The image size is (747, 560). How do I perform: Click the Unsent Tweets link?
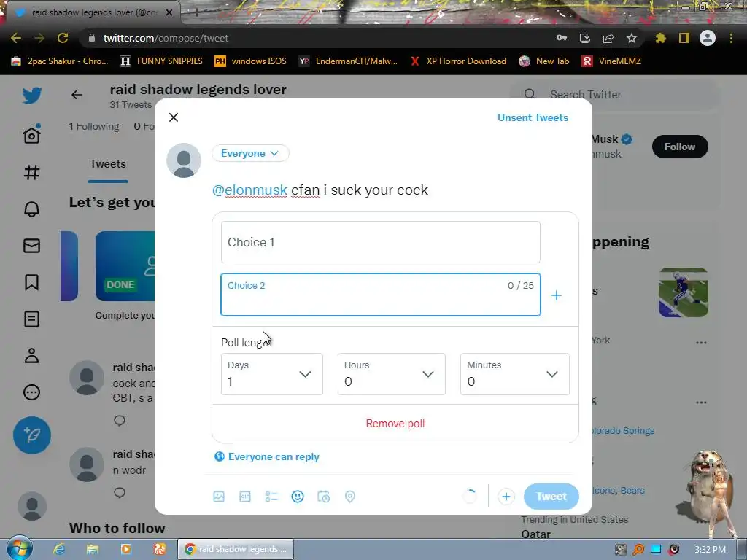(533, 117)
